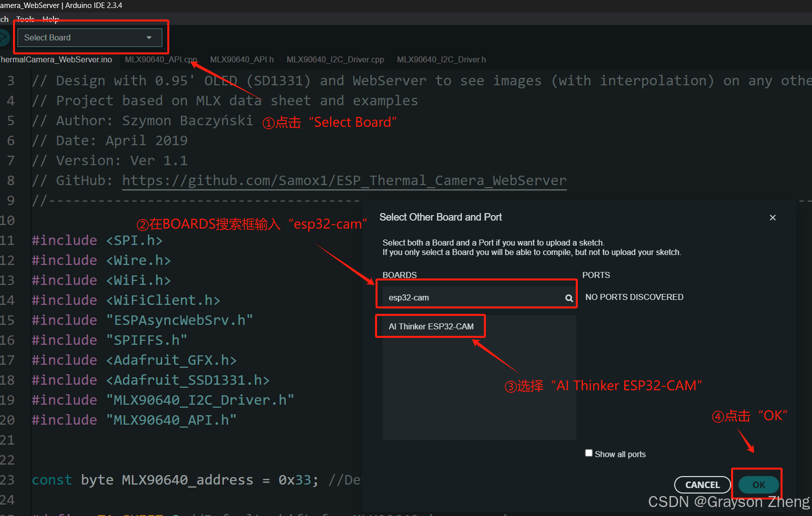Click line number 15 in the gutter

coord(8,320)
